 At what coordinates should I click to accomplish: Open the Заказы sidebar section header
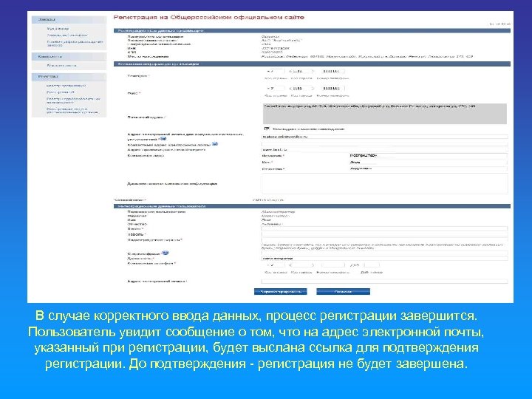pos(69,20)
